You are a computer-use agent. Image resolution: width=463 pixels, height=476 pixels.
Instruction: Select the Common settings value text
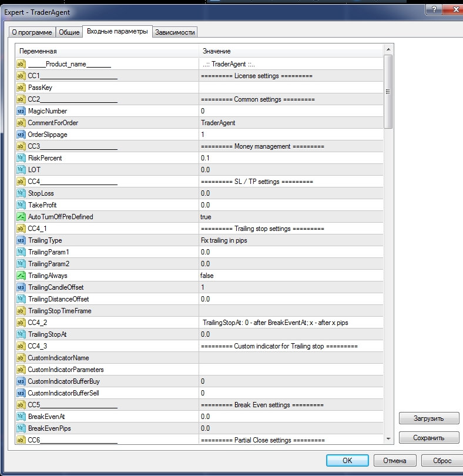pos(258,99)
